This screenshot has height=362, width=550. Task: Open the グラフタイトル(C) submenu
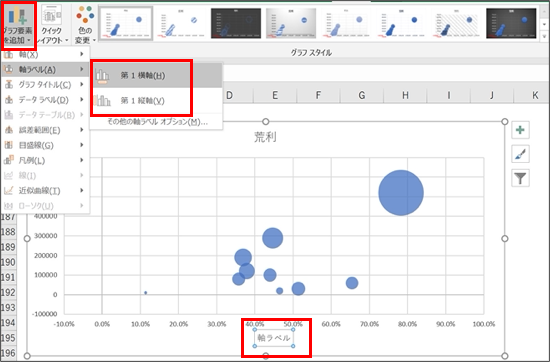pyautogui.click(x=45, y=85)
